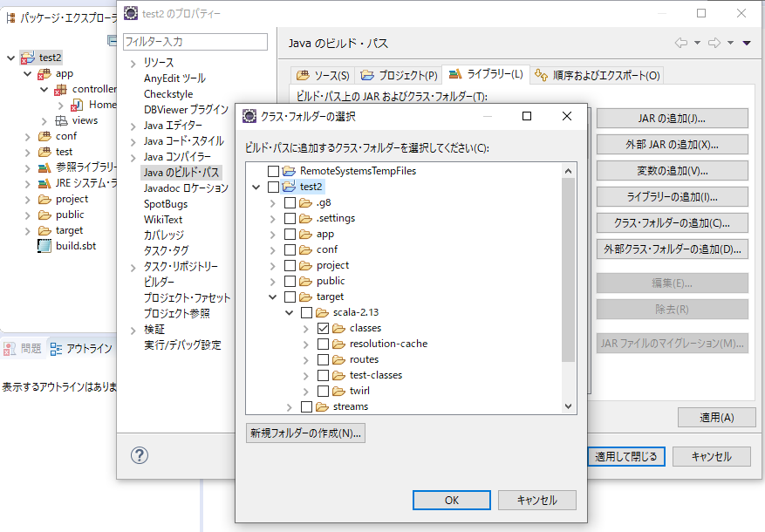This screenshot has height=532, width=765.
Task: Click the アウトライン view icon
Action: pyautogui.click(x=57, y=349)
